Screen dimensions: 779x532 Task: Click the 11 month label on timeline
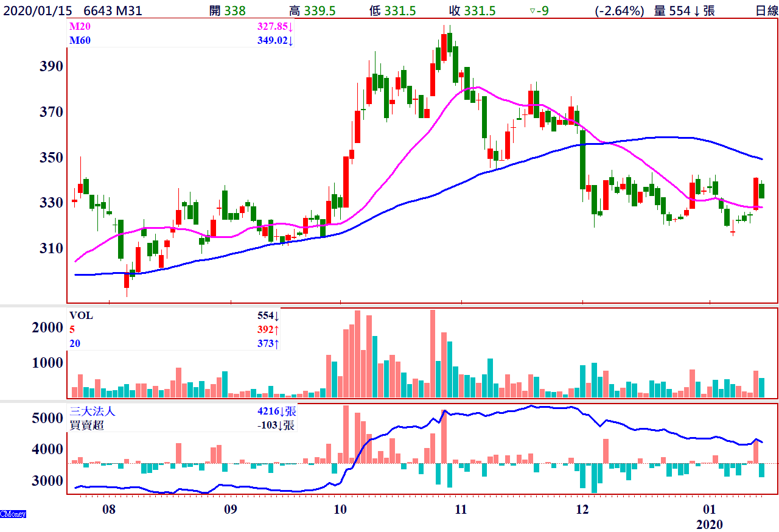[x=461, y=509]
